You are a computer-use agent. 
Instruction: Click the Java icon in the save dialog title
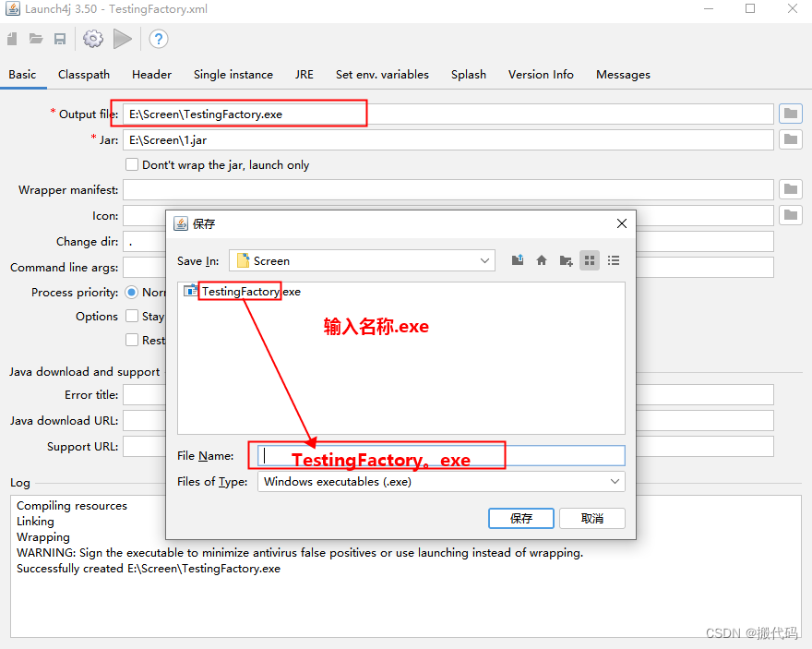click(x=181, y=223)
